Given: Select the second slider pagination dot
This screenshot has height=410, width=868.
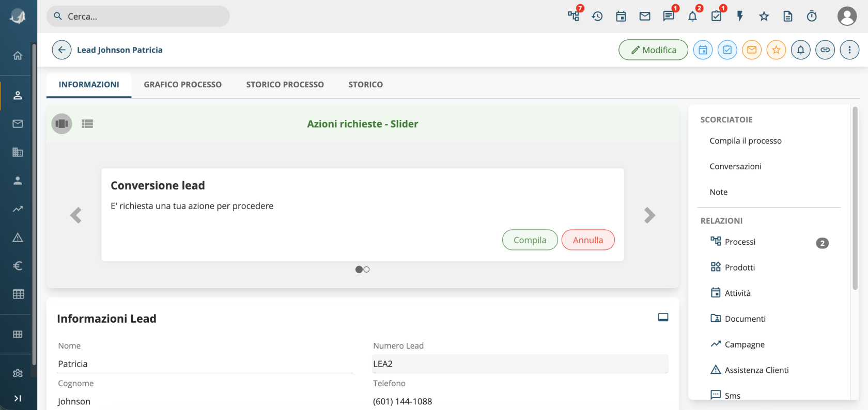Looking at the screenshot, I should (x=366, y=270).
